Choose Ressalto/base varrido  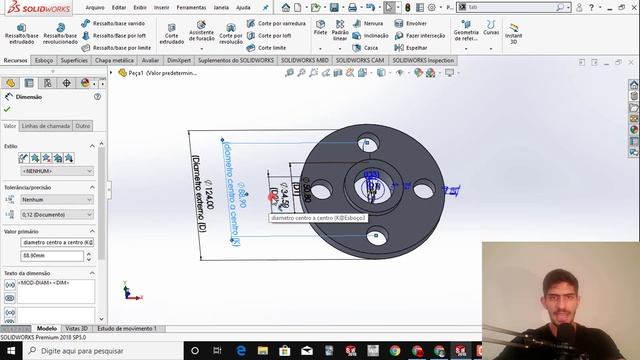click(113, 24)
